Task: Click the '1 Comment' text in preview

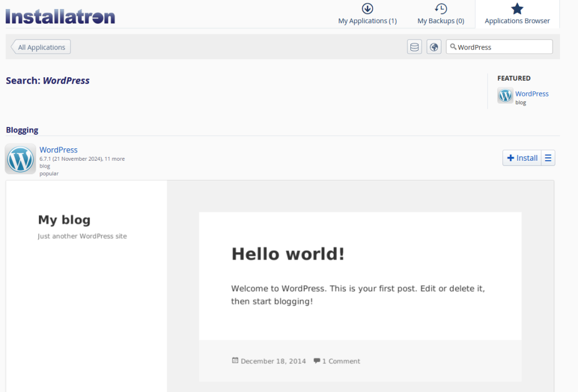Action: pyautogui.click(x=341, y=361)
